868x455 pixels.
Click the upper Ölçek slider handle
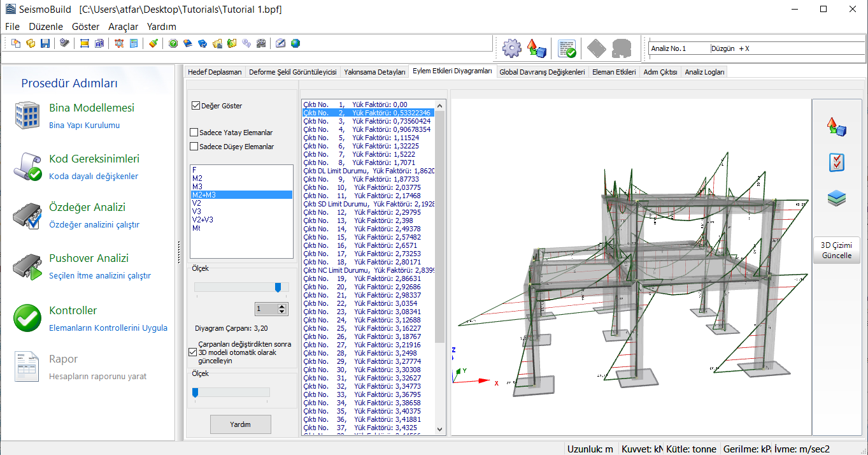point(278,287)
